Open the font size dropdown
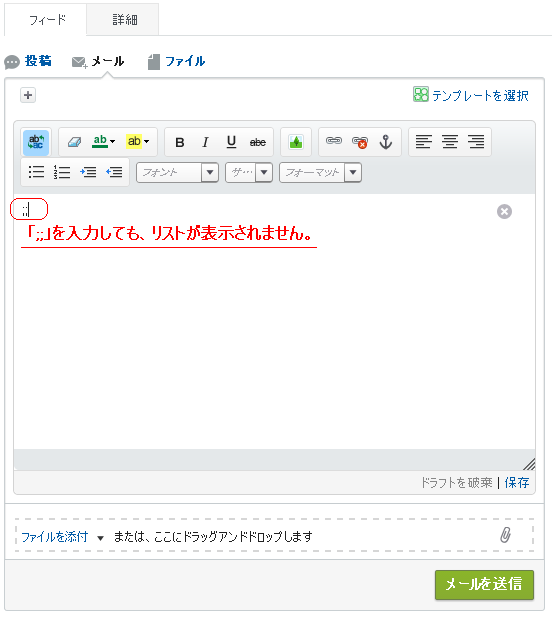This screenshot has width=552, height=623. 249,172
